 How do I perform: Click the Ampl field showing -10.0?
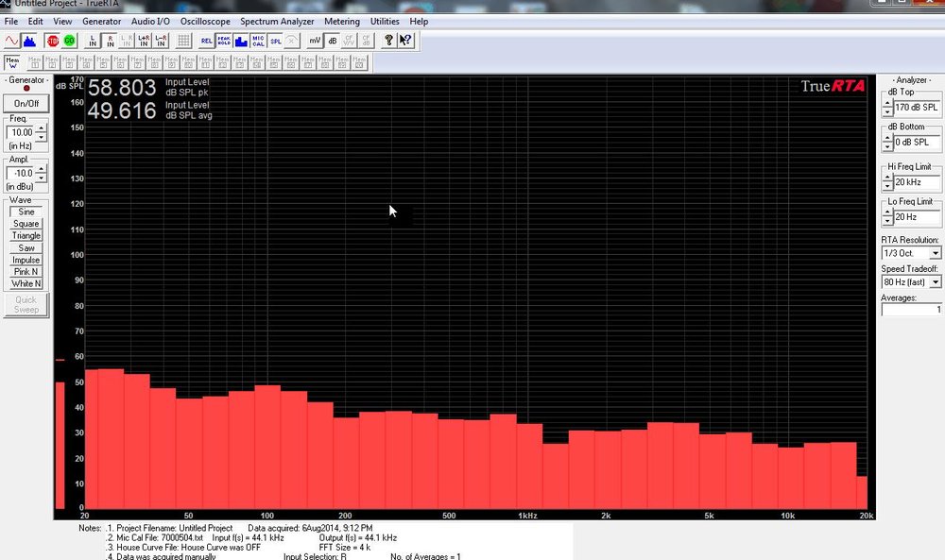22,174
